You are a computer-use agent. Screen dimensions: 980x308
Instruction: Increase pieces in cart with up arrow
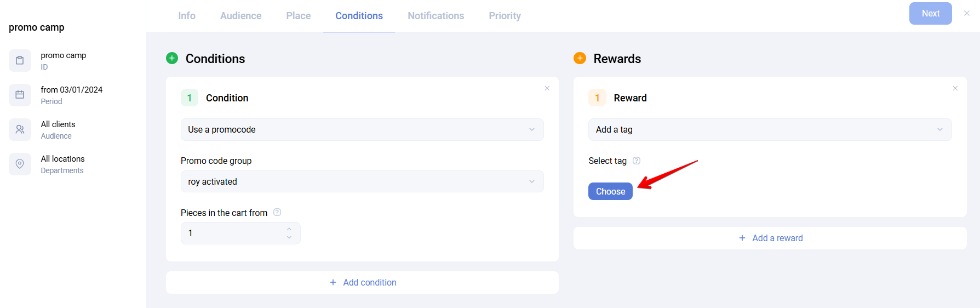click(x=289, y=229)
